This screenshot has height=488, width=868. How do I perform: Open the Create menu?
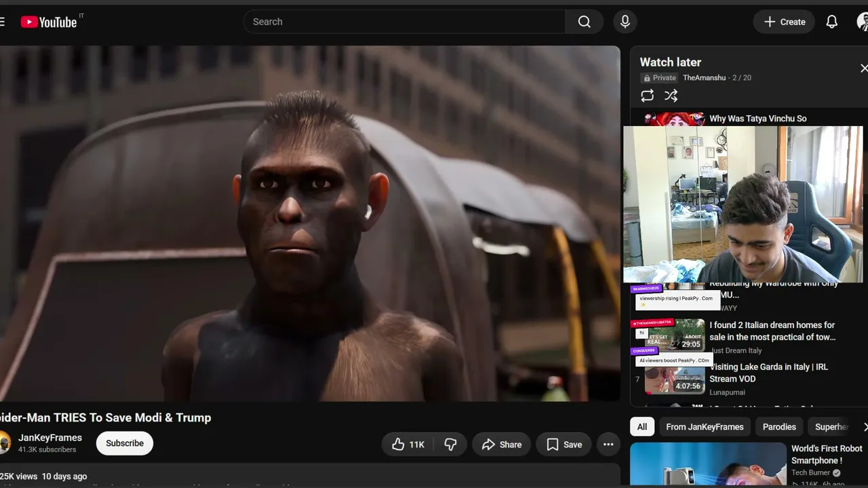coord(785,22)
